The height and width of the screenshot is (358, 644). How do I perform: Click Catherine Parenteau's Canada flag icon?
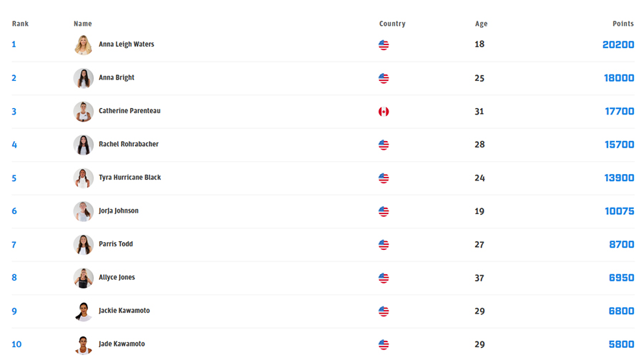coord(384,112)
